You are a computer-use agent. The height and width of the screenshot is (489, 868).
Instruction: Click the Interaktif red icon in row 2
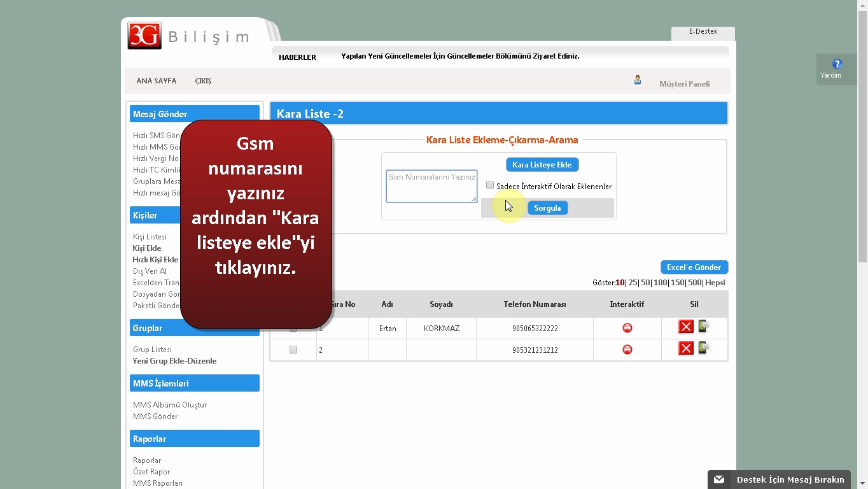(x=627, y=350)
